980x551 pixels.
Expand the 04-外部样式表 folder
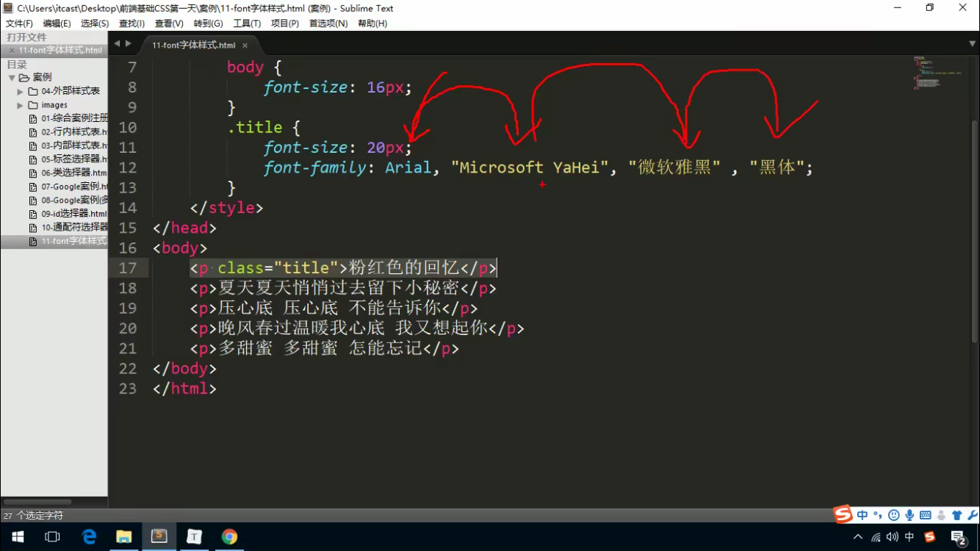pyautogui.click(x=21, y=92)
